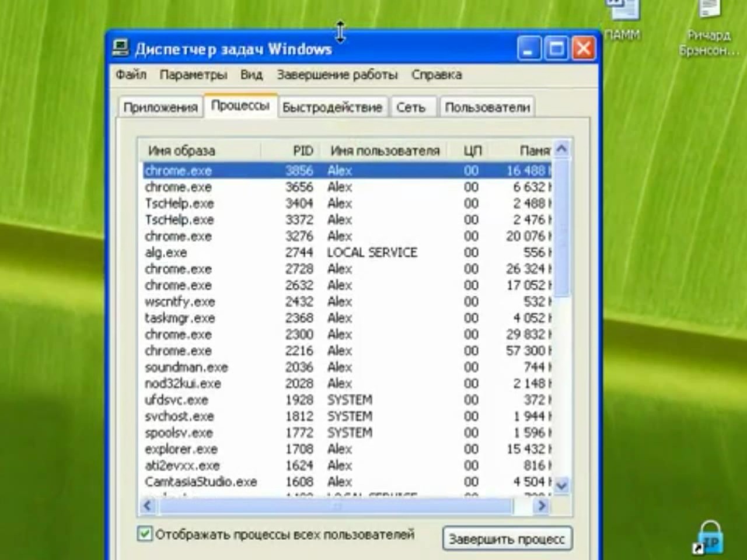Image resolution: width=747 pixels, height=560 pixels.
Task: Click the Task Manager title bar icon
Action: click(x=121, y=48)
